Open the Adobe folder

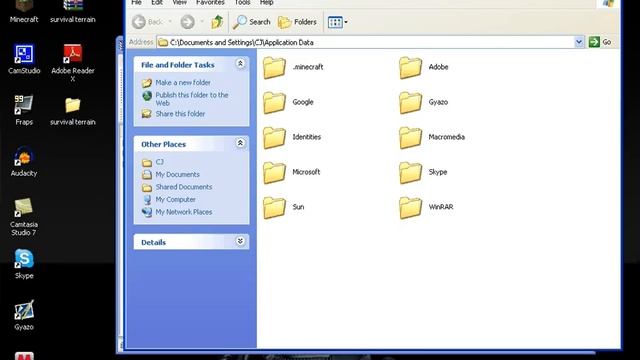pyautogui.click(x=424, y=67)
